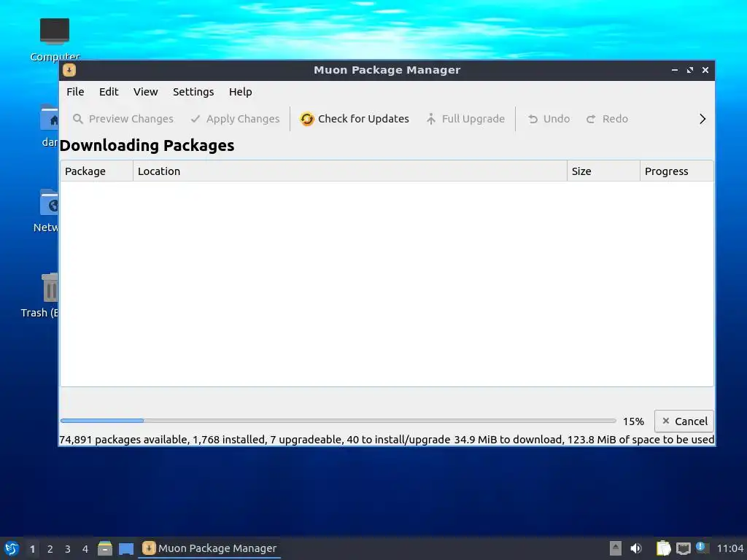Click Muon Package Manager taskbar entry
Viewport: 747px width, 560px height.
click(x=209, y=548)
